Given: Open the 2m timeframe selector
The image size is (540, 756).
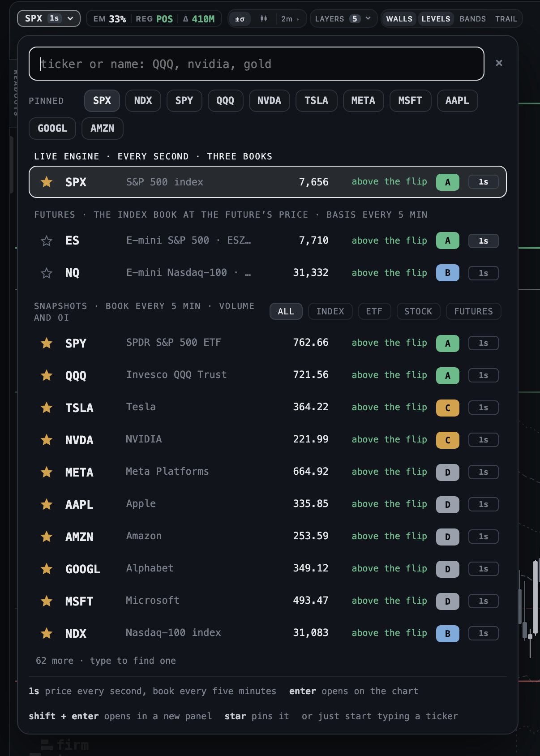Looking at the screenshot, I should click(x=290, y=19).
